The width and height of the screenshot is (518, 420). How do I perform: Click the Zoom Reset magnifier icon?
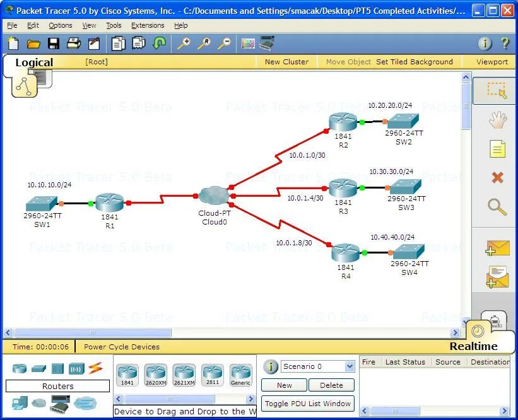coord(204,44)
